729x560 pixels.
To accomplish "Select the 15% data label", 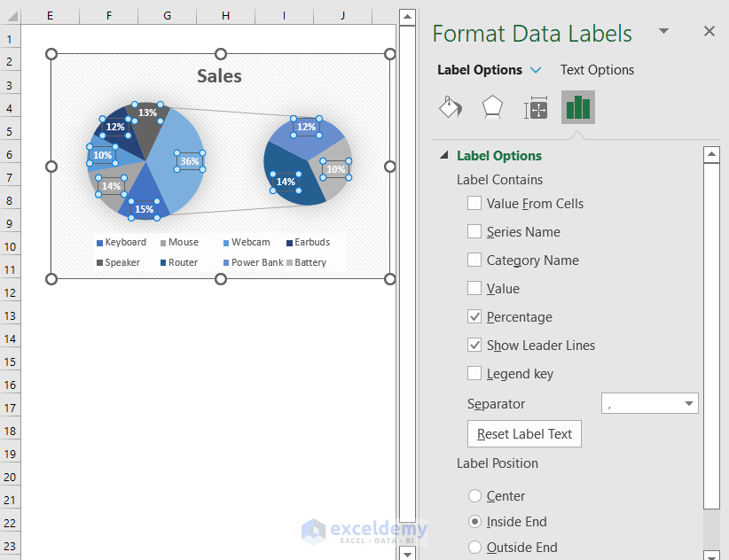I will (x=145, y=209).
